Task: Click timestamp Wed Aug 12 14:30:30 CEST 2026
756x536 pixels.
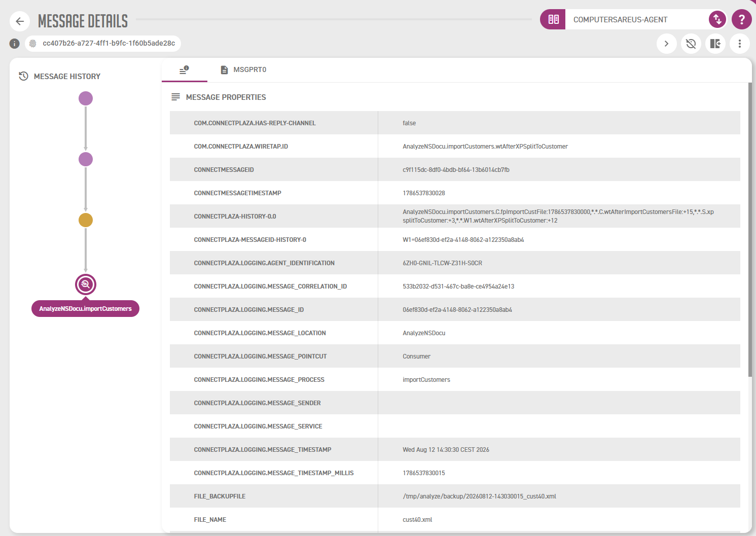Action: pos(446,450)
